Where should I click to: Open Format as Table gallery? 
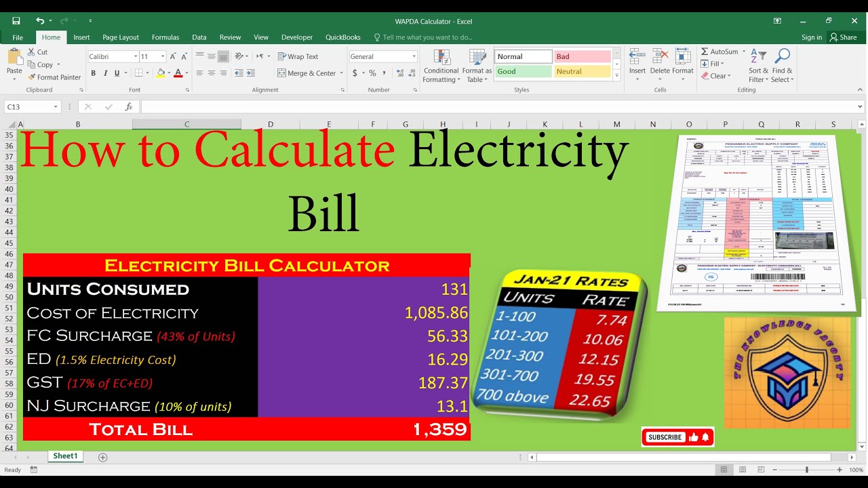click(x=477, y=66)
